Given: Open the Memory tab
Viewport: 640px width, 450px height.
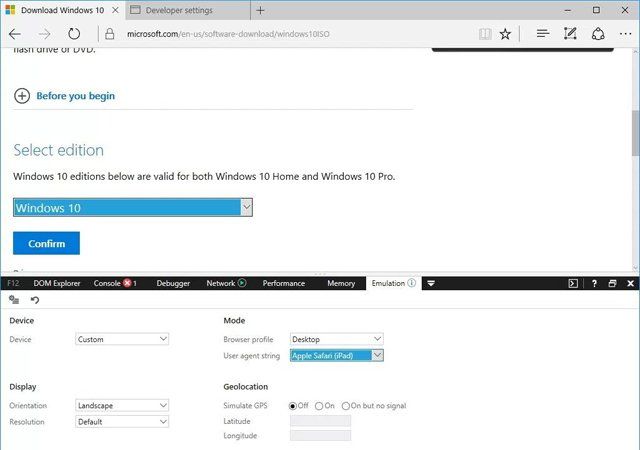Looking at the screenshot, I should (341, 283).
